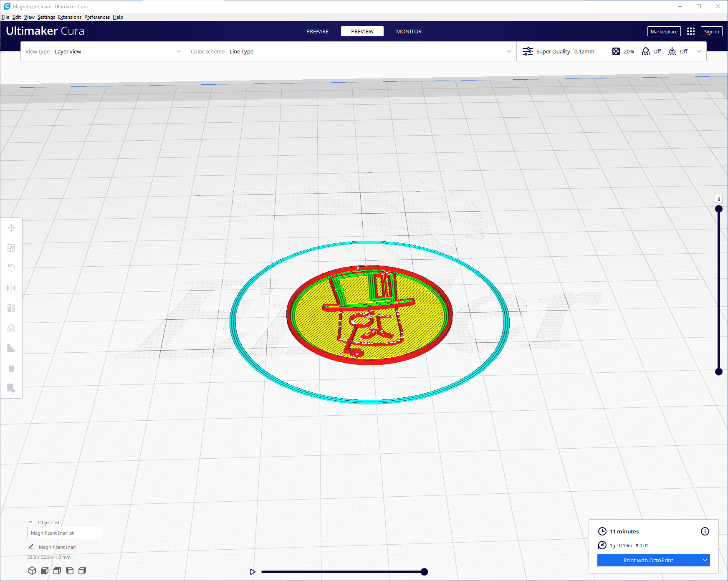The width and height of the screenshot is (728, 581).
Task: Open the Extensions menu
Action: tap(69, 17)
